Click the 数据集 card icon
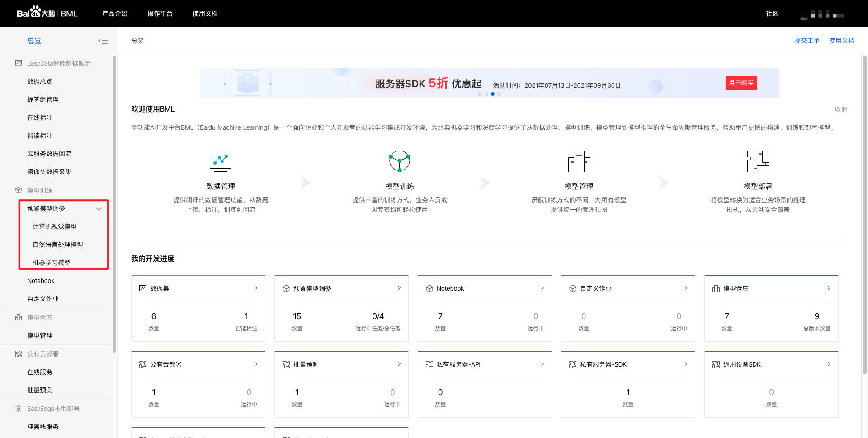 [x=143, y=288]
